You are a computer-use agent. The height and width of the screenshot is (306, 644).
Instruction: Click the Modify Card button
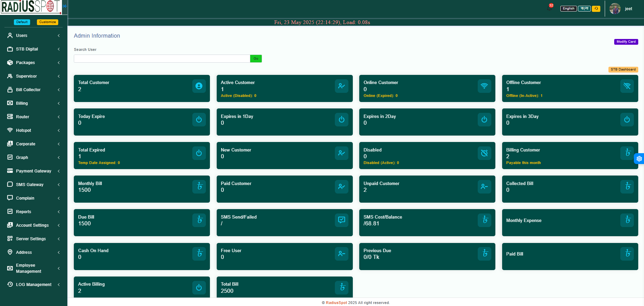click(x=626, y=42)
